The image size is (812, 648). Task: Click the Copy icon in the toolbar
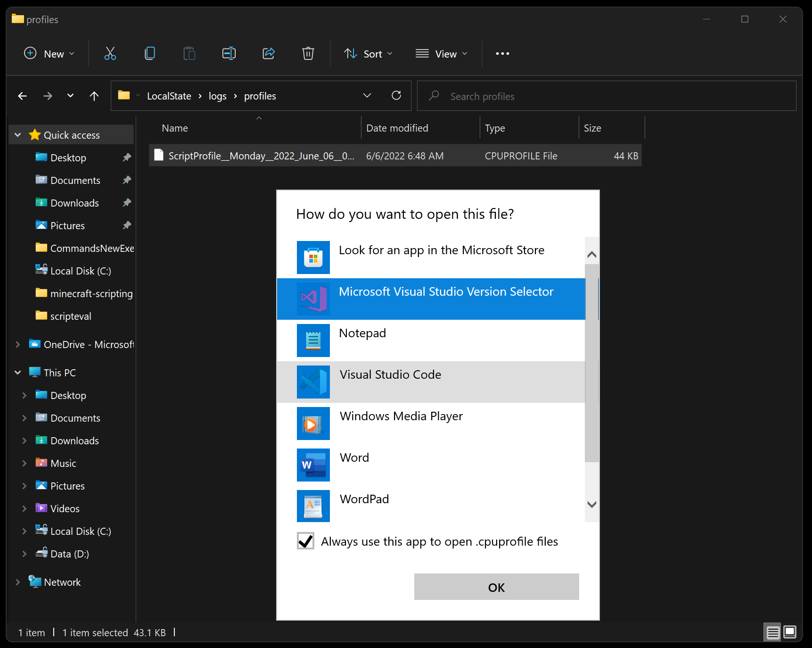150,53
